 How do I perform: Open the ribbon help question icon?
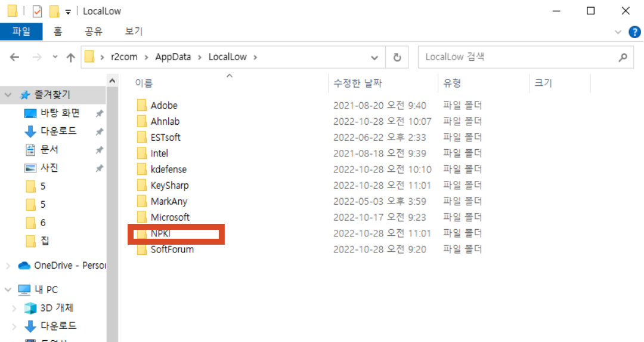634,32
